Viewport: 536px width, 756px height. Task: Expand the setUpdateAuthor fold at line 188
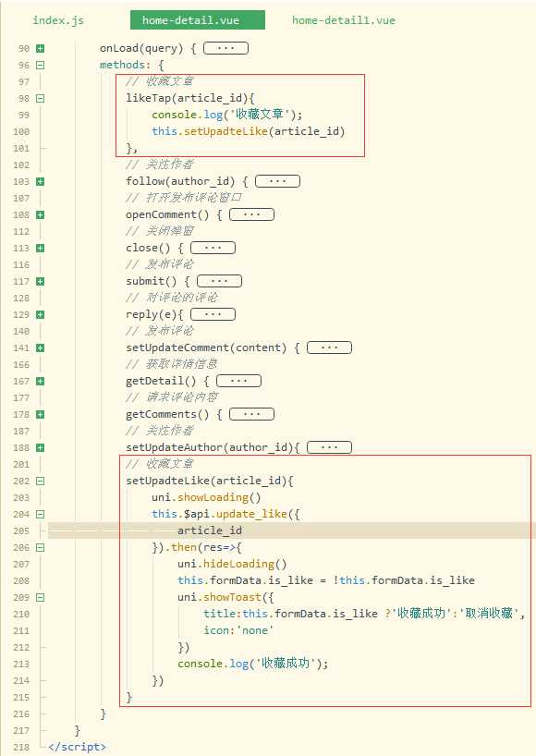[x=41, y=447]
